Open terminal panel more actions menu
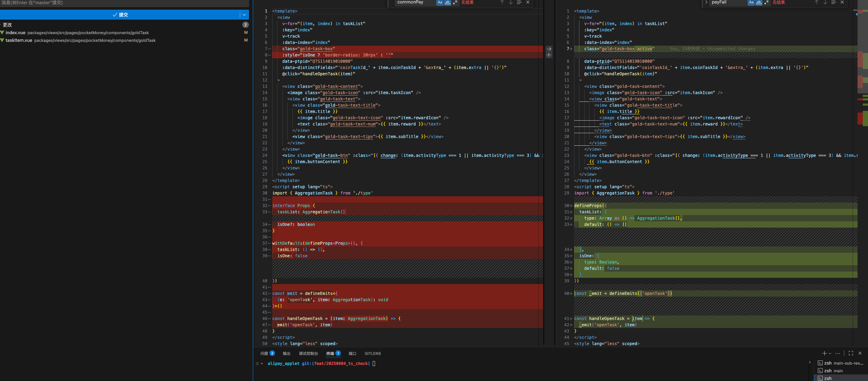868x381 pixels. [838, 353]
